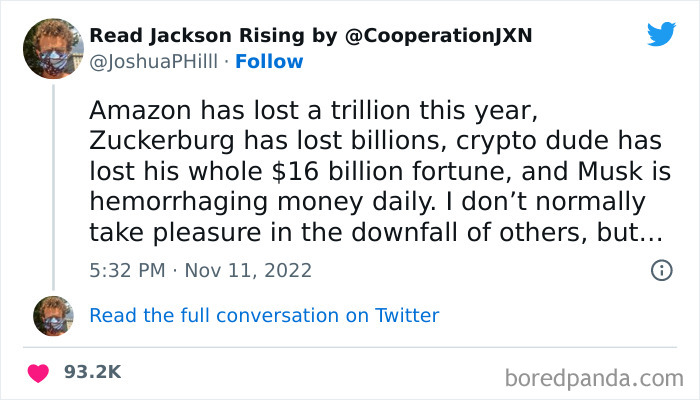This screenshot has width=700, height=400.
Task: Click the small avatar beside the conversation link
Action: (x=53, y=316)
